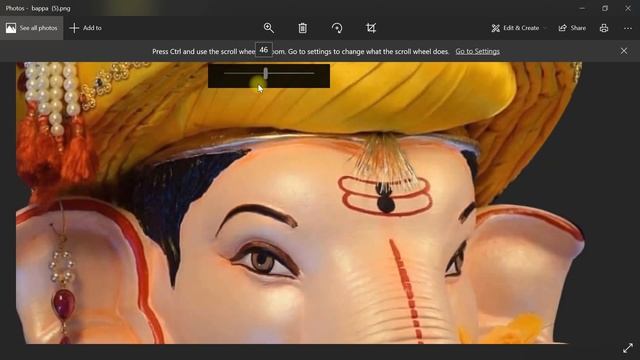Click the Zoom magnifier icon
The width and height of the screenshot is (640, 360).
269,28
